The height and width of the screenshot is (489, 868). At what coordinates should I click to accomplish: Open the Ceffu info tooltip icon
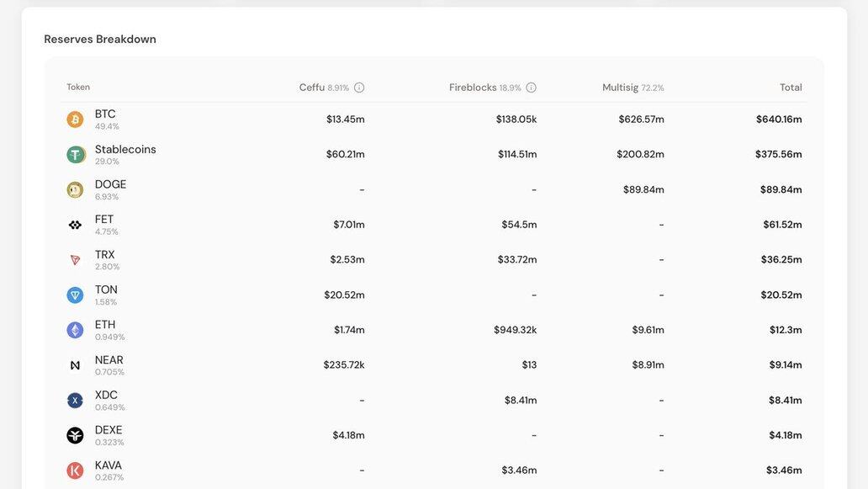[x=359, y=88]
